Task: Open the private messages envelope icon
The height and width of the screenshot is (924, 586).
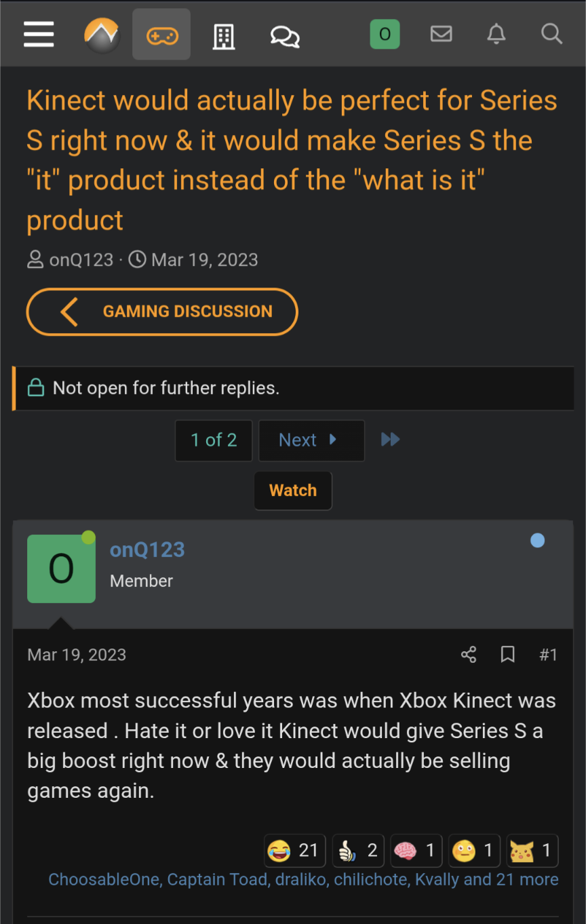Action: (441, 33)
